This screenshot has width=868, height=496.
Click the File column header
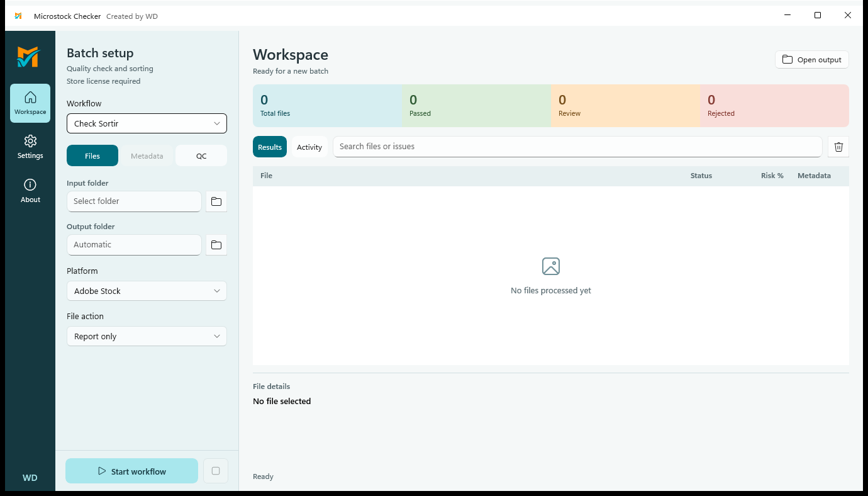pyautogui.click(x=266, y=176)
